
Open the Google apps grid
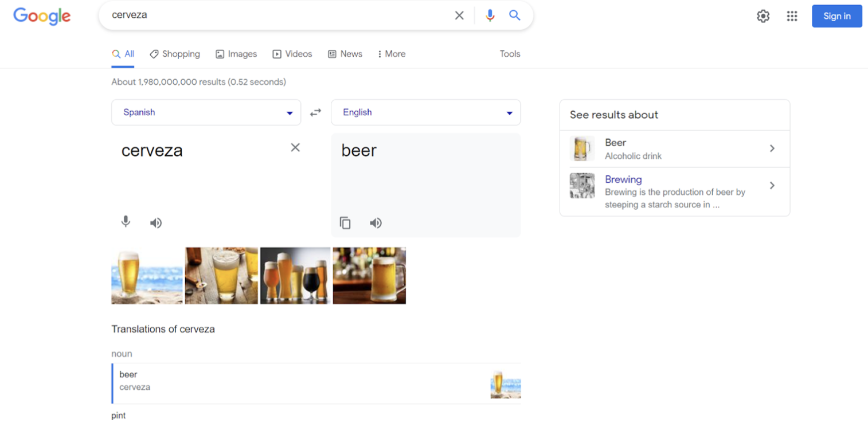(x=792, y=16)
